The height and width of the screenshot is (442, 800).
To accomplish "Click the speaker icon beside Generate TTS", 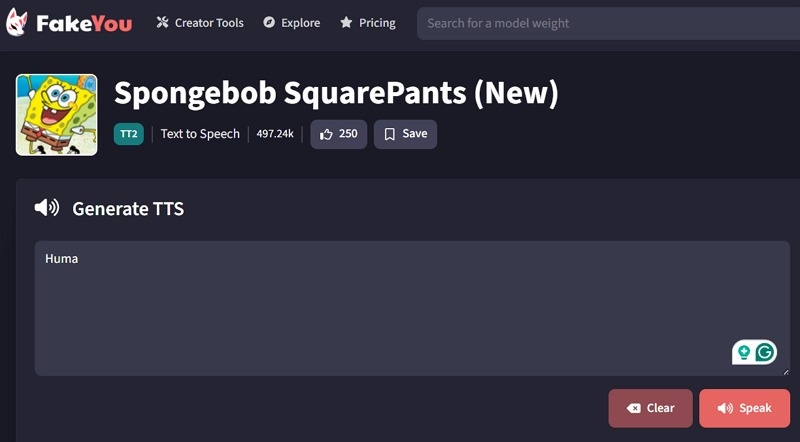I will point(47,208).
